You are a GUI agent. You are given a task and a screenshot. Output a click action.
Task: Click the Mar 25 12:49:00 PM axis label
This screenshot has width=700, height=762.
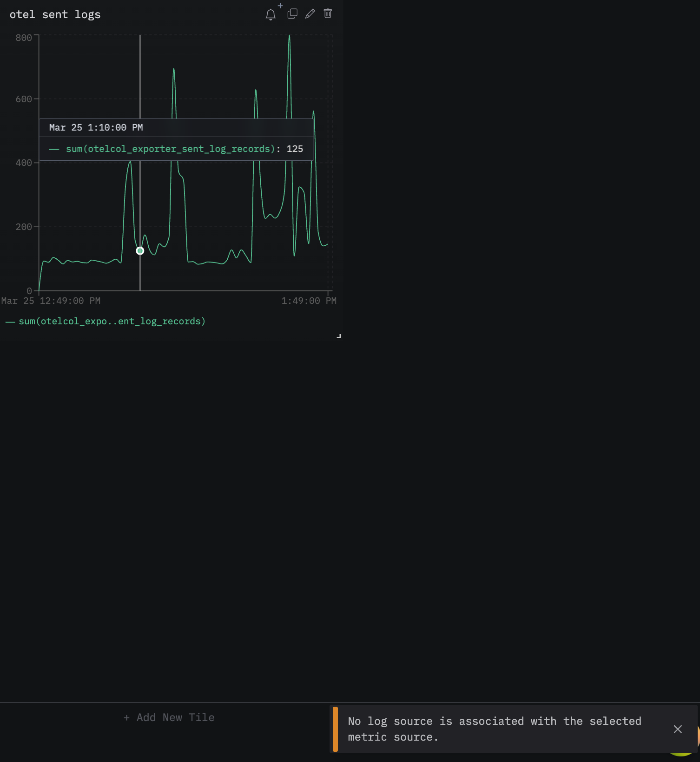51,301
